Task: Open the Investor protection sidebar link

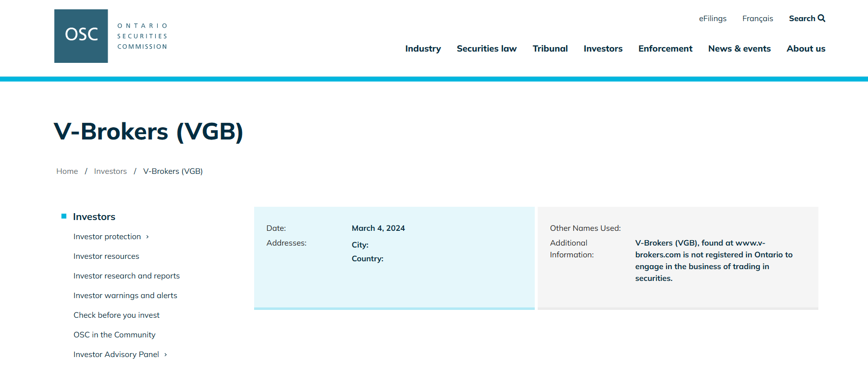Action: (107, 237)
